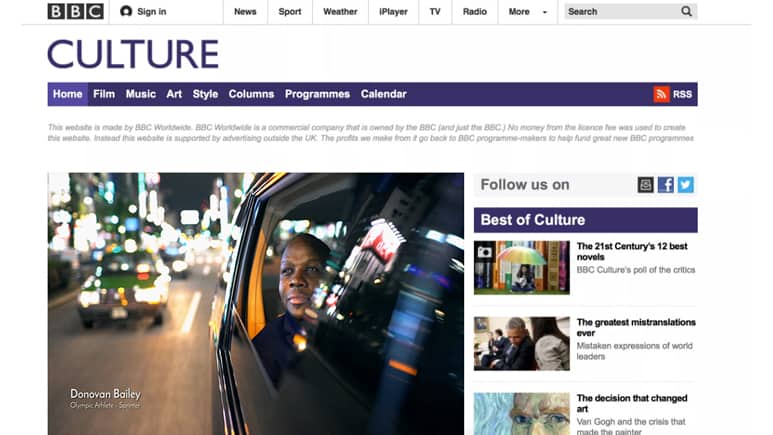Open 'The decision that changed art' article

pyautogui.click(x=632, y=403)
